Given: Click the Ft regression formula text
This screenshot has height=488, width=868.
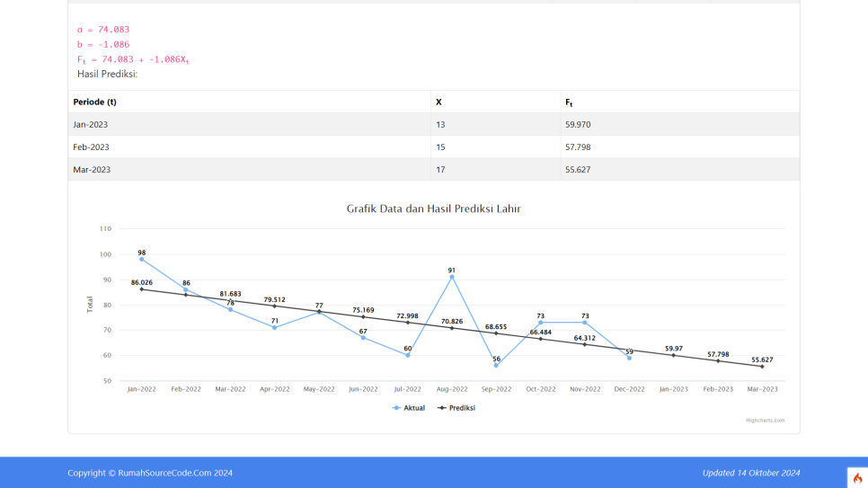Looking at the screenshot, I should click(133, 59).
